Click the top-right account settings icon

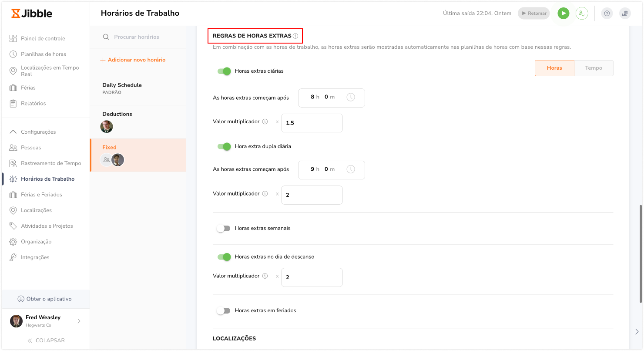(625, 13)
